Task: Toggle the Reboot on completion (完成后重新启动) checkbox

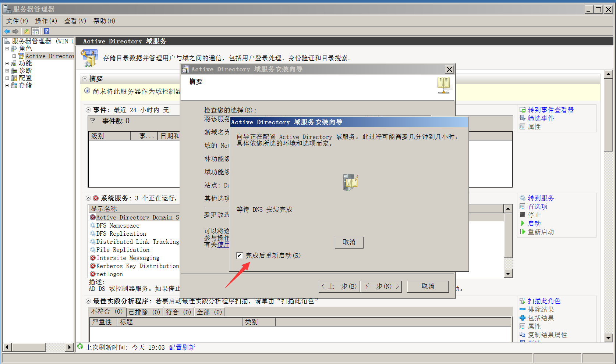Action: pyautogui.click(x=240, y=256)
